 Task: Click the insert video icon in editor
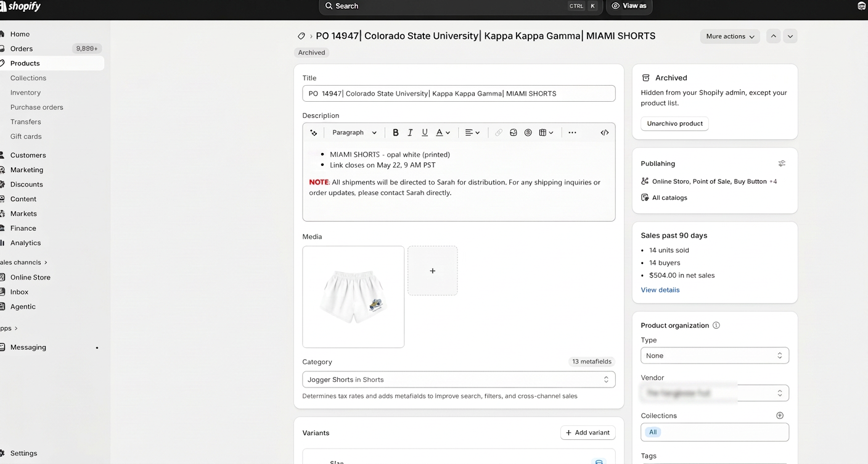[528, 133]
